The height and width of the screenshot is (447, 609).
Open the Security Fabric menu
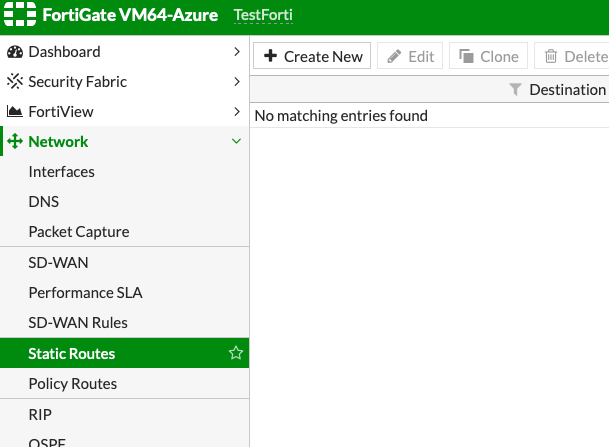point(124,82)
